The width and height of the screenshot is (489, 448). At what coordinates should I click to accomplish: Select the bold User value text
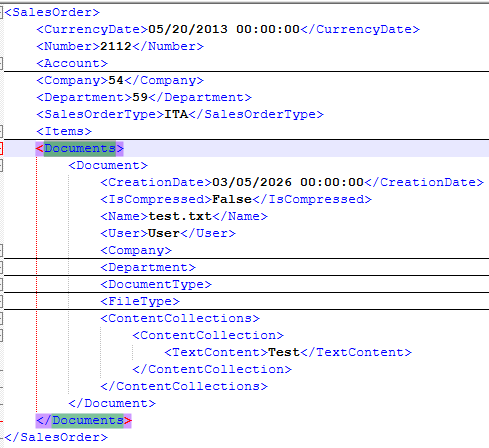(164, 233)
